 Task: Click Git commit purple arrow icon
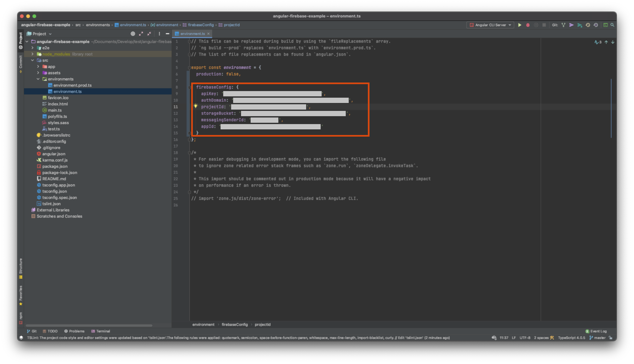pos(571,25)
